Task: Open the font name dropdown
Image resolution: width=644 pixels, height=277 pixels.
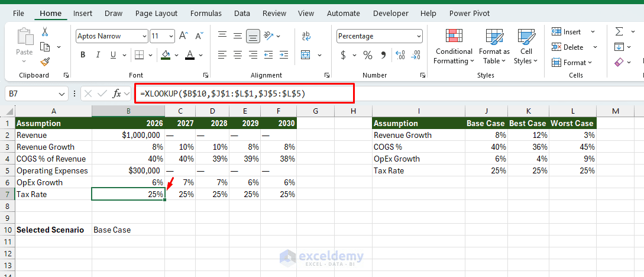Action: (x=144, y=36)
